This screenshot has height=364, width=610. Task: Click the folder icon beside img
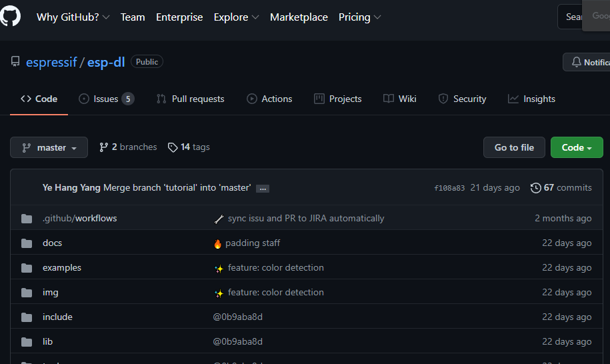(27, 293)
